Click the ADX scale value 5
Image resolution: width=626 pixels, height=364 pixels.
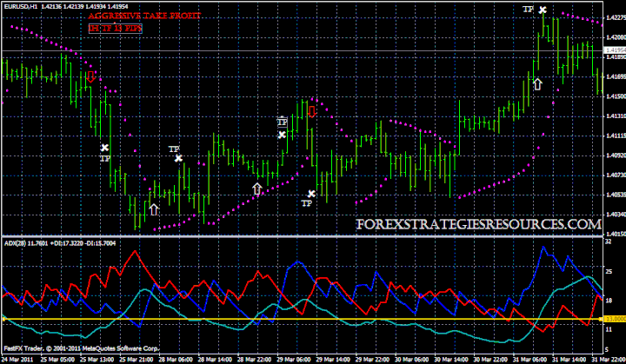[x=607, y=349]
